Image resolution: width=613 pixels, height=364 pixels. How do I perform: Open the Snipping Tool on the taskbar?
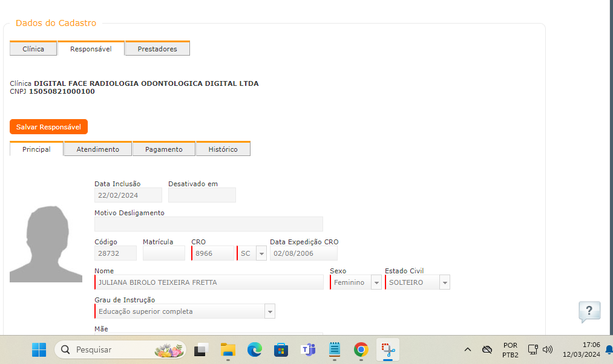(x=388, y=349)
